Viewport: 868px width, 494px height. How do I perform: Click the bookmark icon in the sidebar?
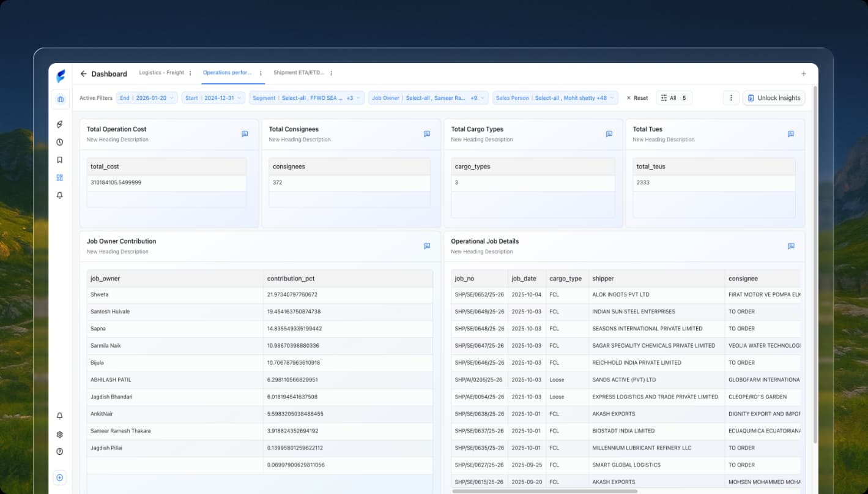(59, 159)
